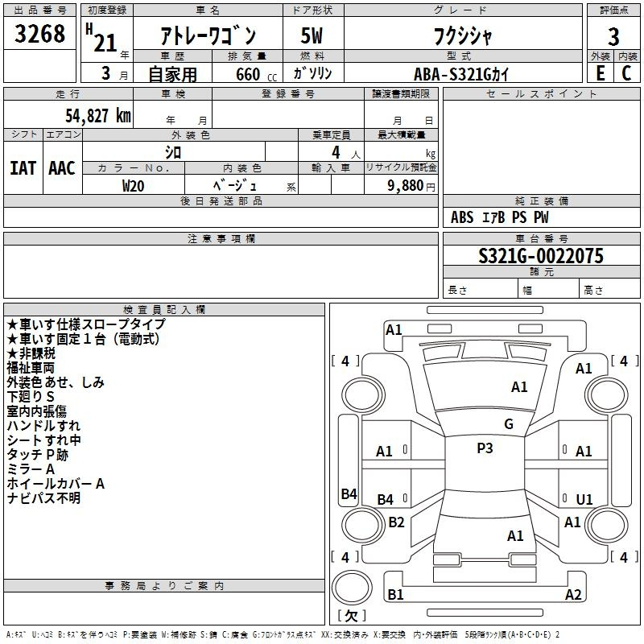The width and height of the screenshot is (644, 644).
Task: Click the model code ABA-S321Gカイ
Action: (x=462, y=73)
